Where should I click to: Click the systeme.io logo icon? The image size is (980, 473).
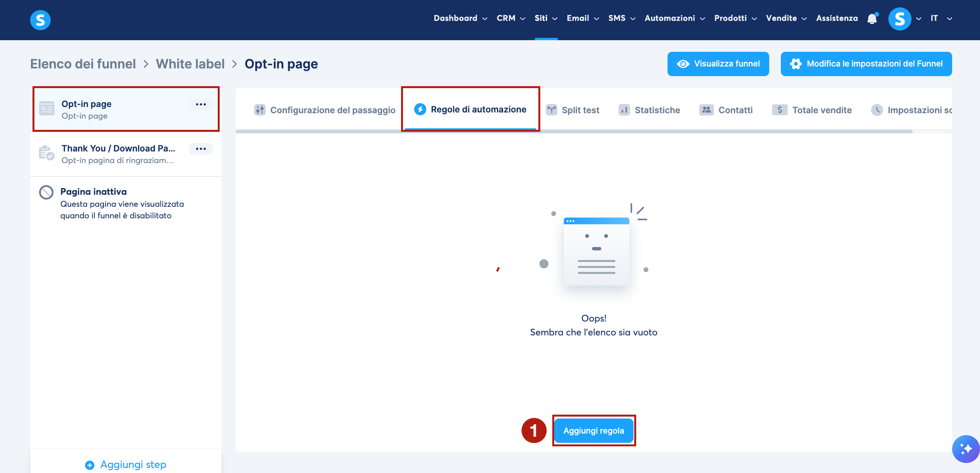coord(40,20)
